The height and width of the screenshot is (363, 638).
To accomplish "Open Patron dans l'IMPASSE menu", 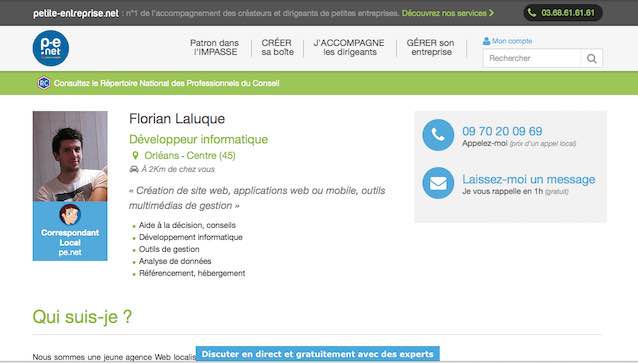I will point(214,47).
